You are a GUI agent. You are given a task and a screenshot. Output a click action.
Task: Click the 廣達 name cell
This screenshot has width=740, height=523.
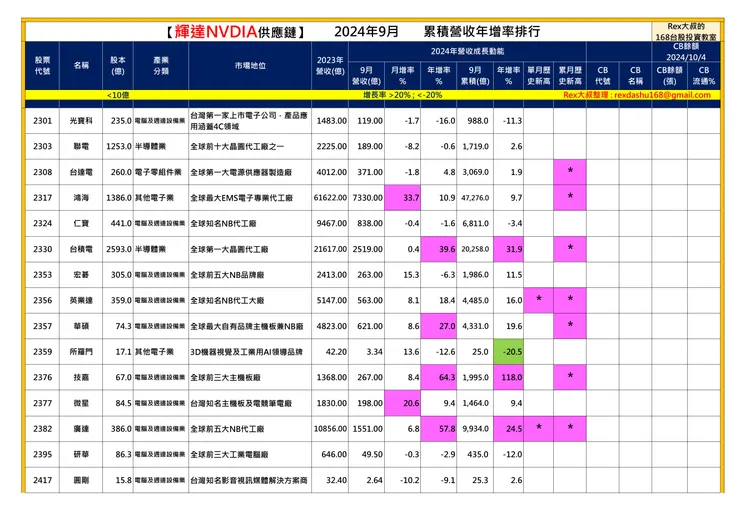81,429
